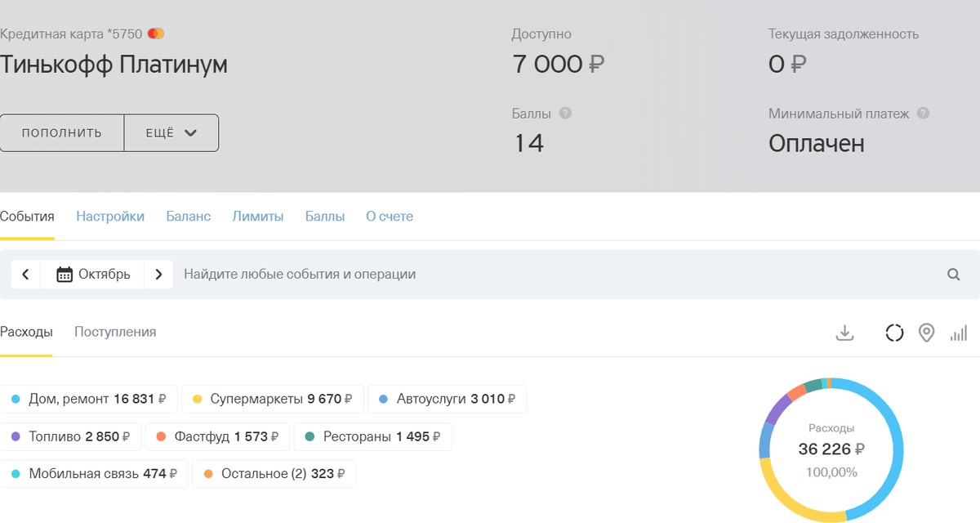Go to the previous month arrow
Image resolution: width=980 pixels, height=523 pixels.
point(25,275)
